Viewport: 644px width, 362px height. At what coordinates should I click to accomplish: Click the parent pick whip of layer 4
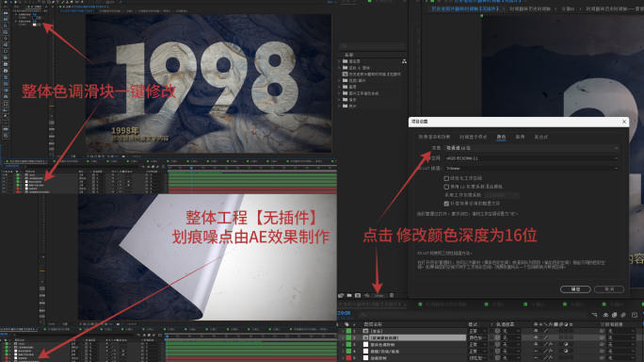(x=602, y=351)
